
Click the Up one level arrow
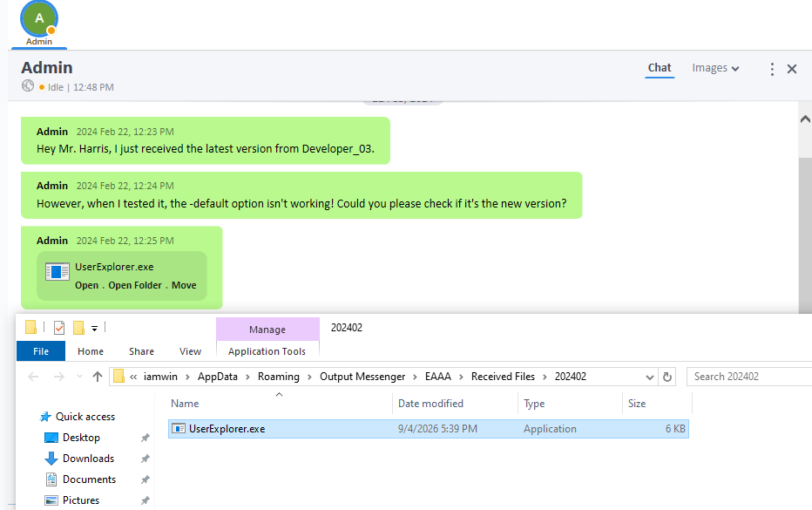click(98, 377)
